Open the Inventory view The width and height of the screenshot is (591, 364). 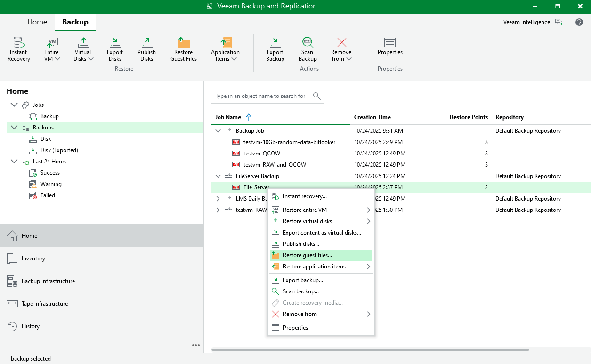point(102,258)
